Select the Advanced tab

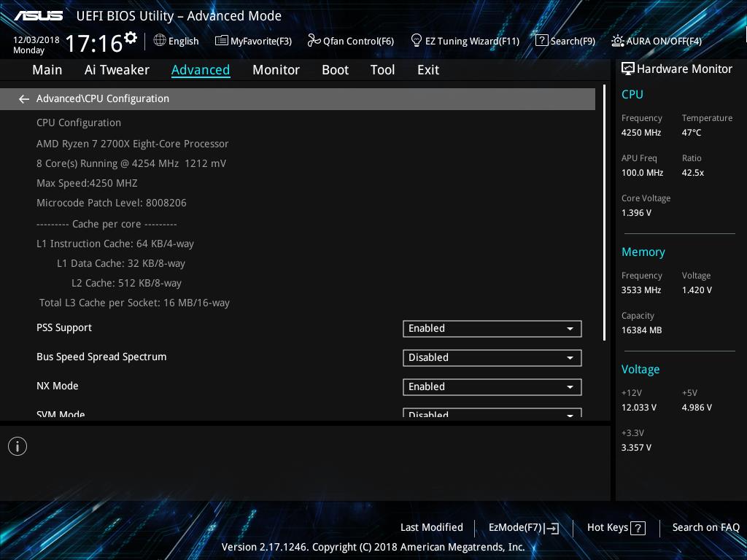pyautogui.click(x=201, y=70)
